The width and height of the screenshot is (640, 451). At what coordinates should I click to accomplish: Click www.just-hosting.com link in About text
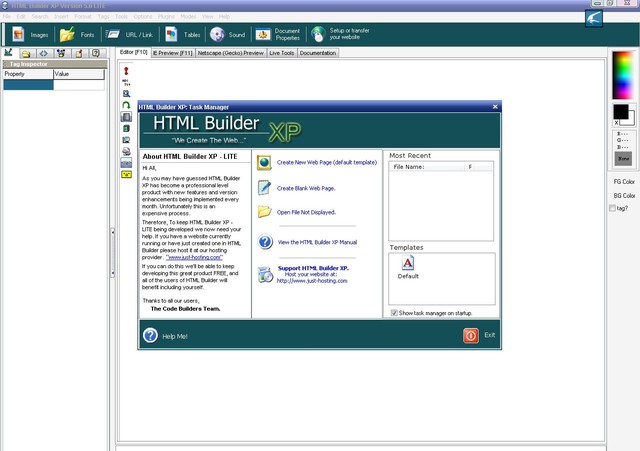click(194, 258)
